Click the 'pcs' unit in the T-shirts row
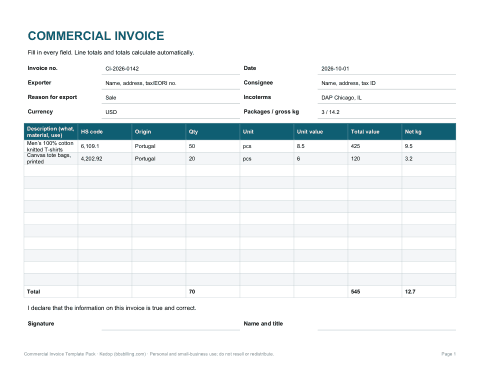This screenshot has width=480, height=371. click(x=267, y=146)
